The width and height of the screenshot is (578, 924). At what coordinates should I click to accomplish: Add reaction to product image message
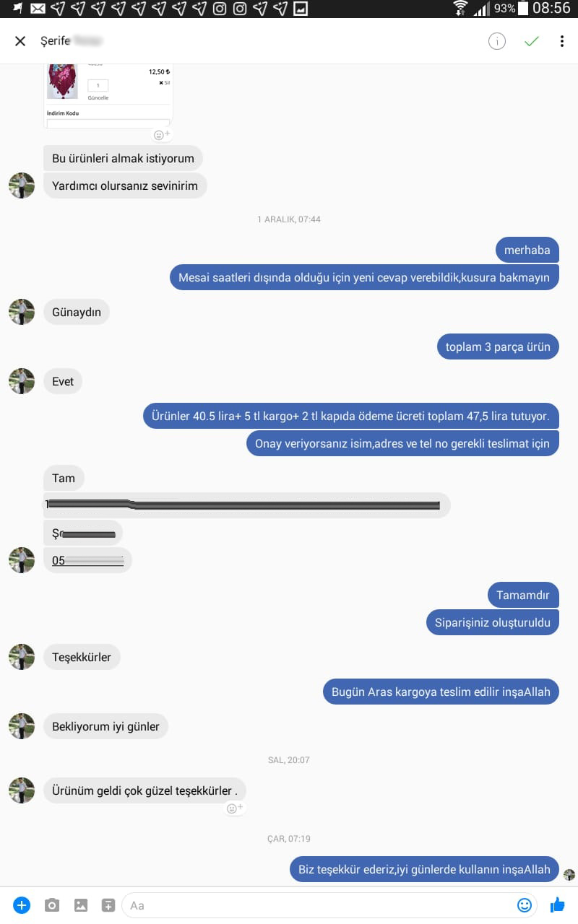162,134
